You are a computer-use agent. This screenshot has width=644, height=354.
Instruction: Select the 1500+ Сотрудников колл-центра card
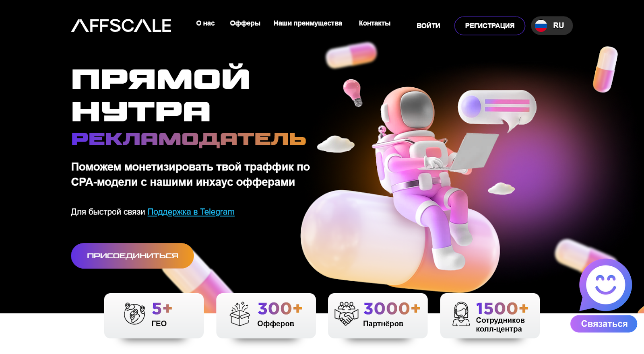coord(490,316)
